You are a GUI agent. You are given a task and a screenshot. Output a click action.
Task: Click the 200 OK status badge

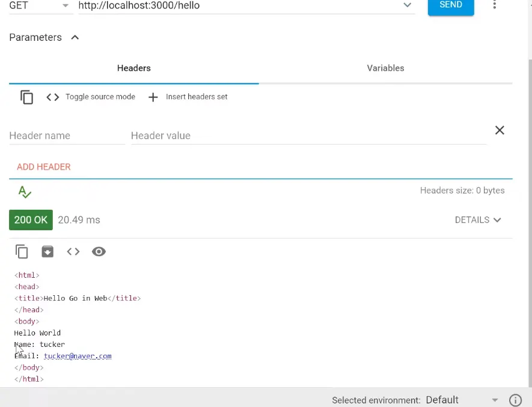click(31, 220)
